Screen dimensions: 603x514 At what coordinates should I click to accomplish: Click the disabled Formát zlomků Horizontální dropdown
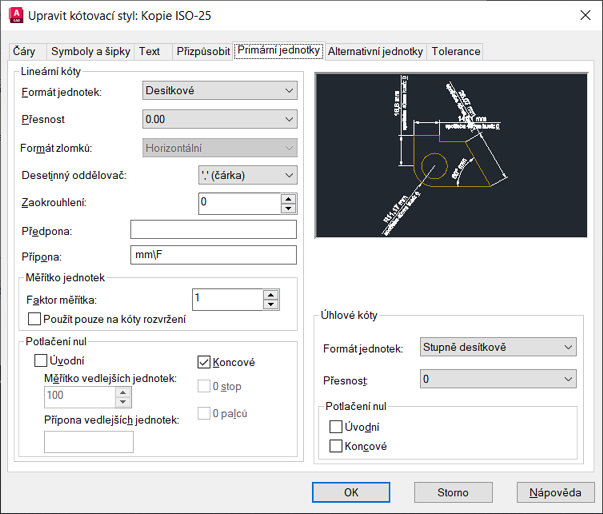pyautogui.click(x=220, y=148)
